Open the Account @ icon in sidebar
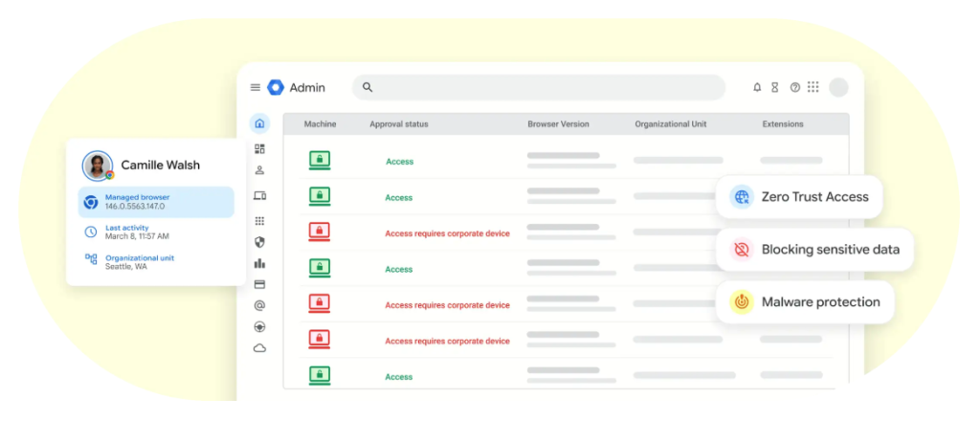Screen dimensions: 980x421 260,305
